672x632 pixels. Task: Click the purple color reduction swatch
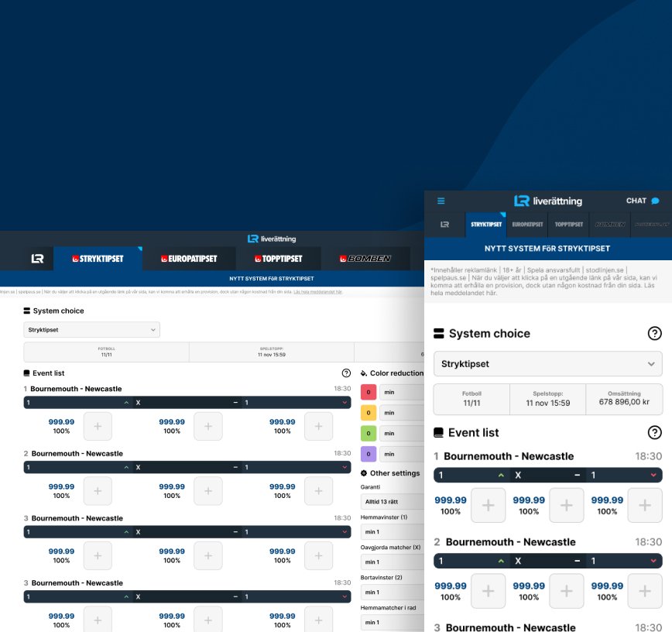click(x=369, y=454)
